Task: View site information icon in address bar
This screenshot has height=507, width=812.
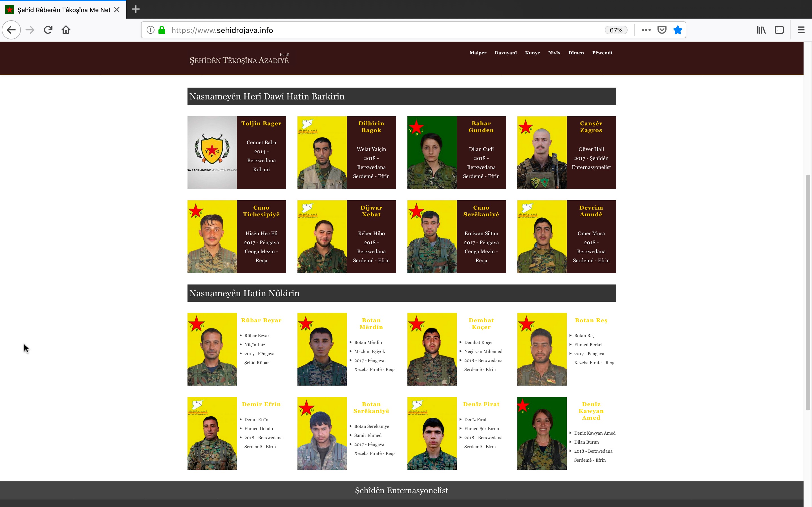Action: [x=151, y=30]
